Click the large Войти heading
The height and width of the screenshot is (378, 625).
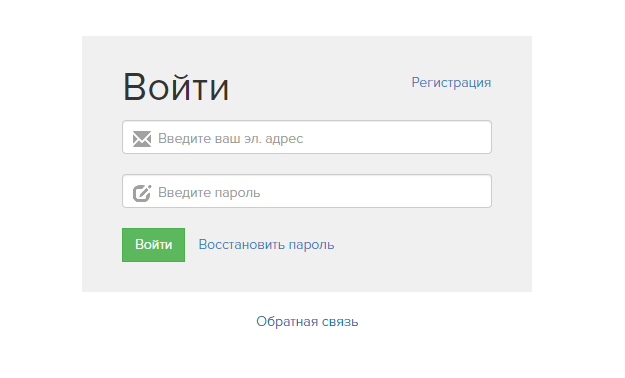(176, 87)
